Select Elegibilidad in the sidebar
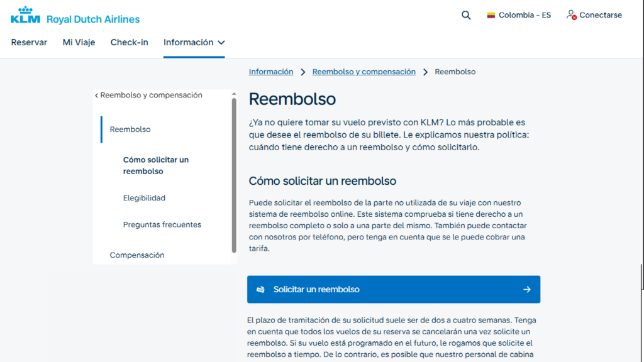The image size is (644, 362). (144, 198)
